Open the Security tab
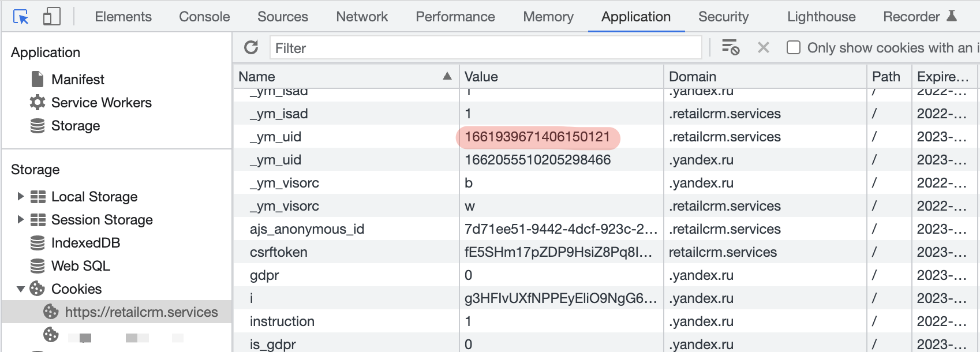 pos(723,17)
